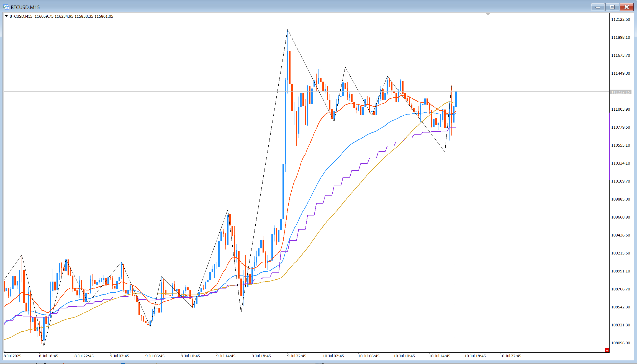Viewport: 637px width, 364px height.
Task: Click the 110555.10 price axis label
Action: (x=621, y=145)
